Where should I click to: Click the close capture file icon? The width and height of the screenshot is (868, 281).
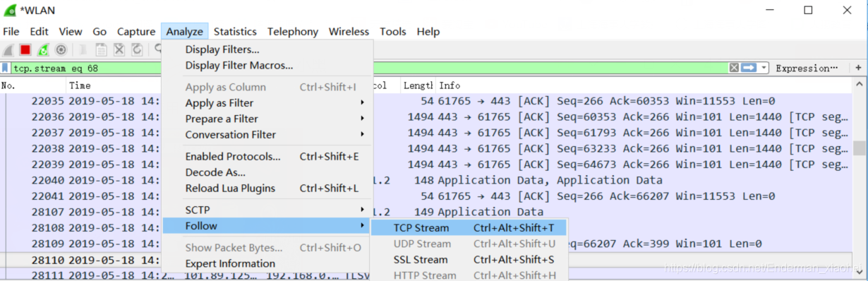tap(119, 49)
